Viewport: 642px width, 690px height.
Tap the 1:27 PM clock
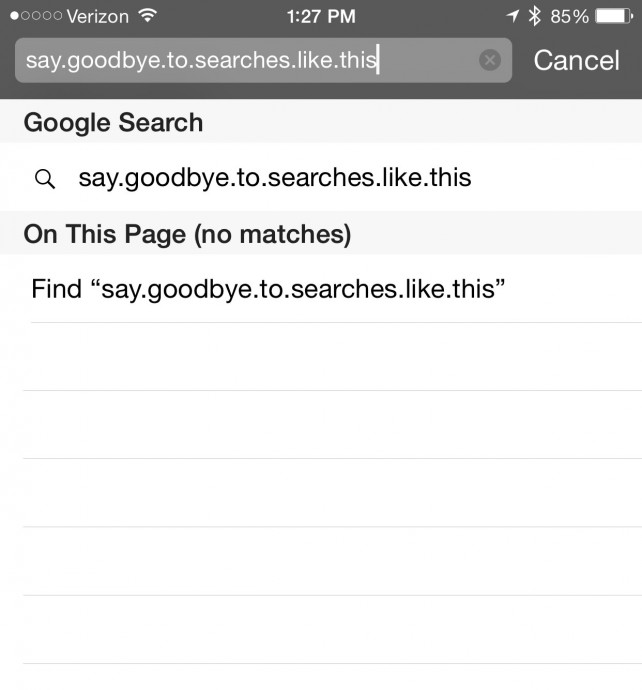[x=321, y=16]
